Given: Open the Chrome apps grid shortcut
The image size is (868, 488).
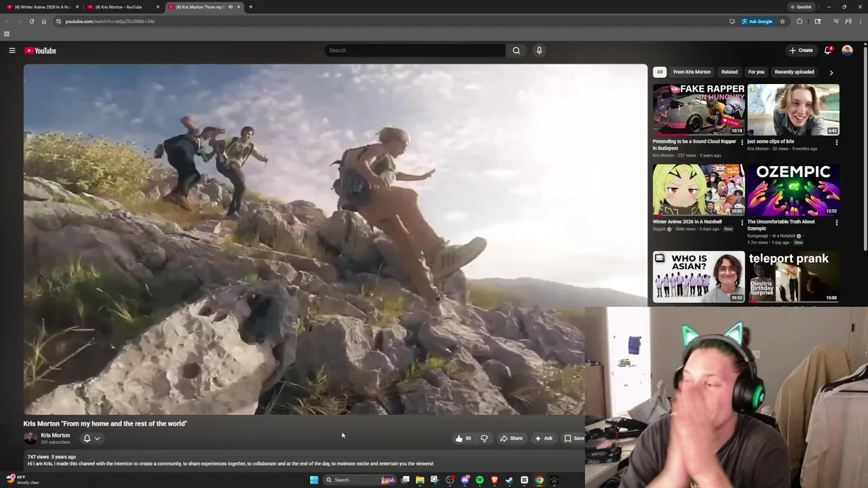Looking at the screenshot, I should [x=7, y=34].
